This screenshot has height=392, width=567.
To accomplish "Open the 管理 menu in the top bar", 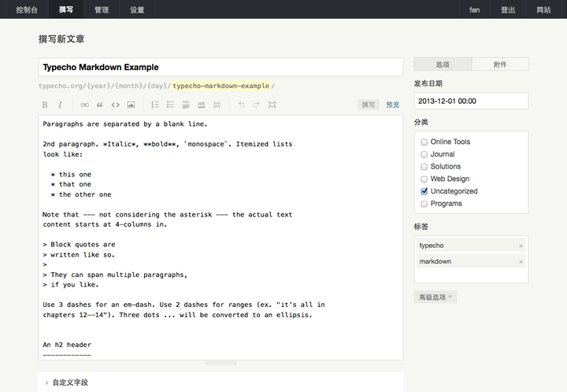I will tap(102, 9).
